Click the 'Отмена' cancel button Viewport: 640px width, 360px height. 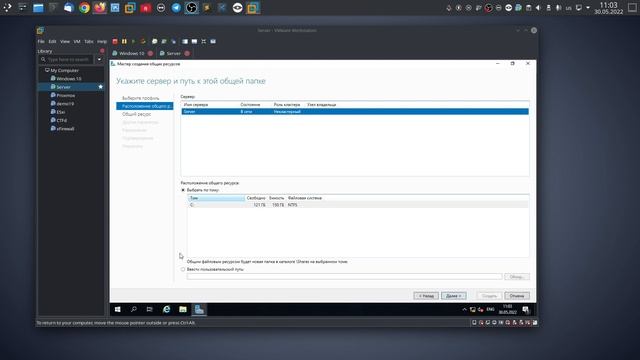(x=517, y=296)
